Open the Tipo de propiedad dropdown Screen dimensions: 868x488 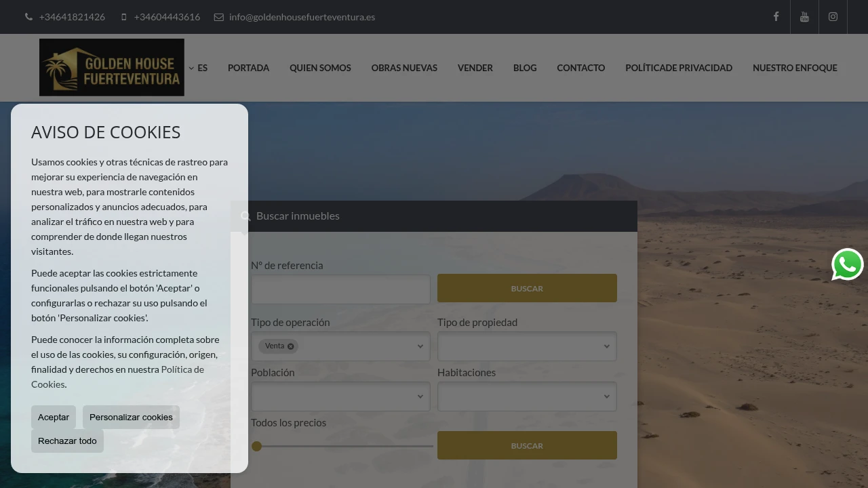(x=527, y=346)
